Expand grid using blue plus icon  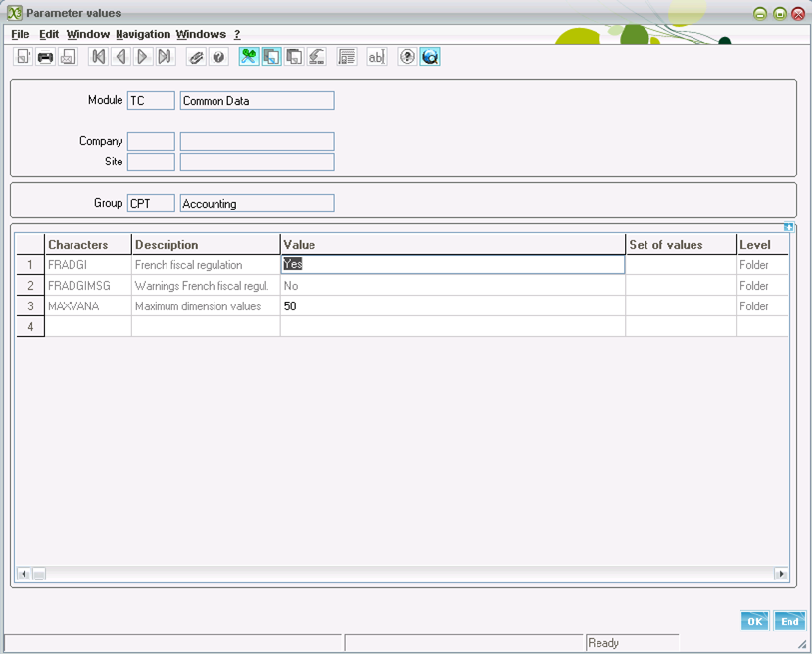coord(788,227)
